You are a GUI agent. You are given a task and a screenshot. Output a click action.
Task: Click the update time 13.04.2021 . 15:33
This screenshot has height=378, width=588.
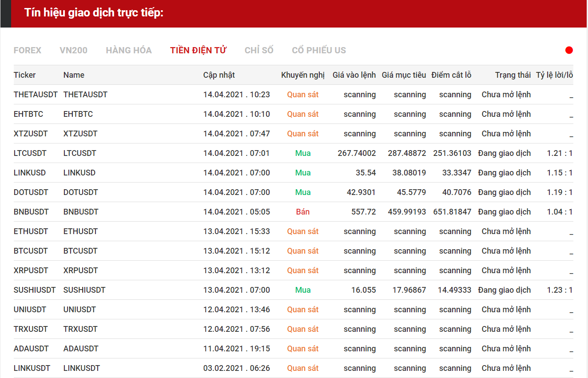[237, 231]
